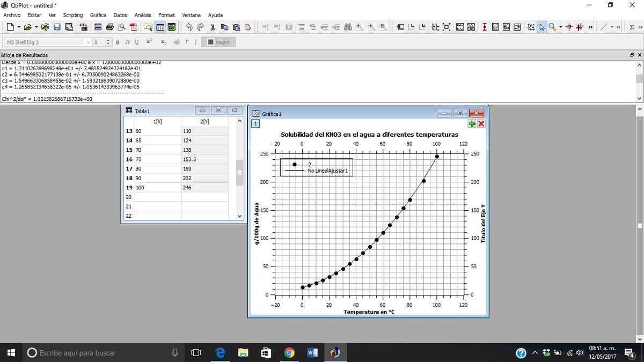Export to PDF using the toolbar icon

coord(133,27)
